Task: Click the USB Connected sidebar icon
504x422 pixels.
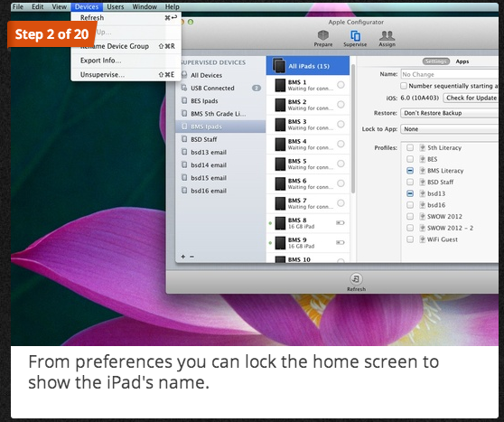Action: 184,88
